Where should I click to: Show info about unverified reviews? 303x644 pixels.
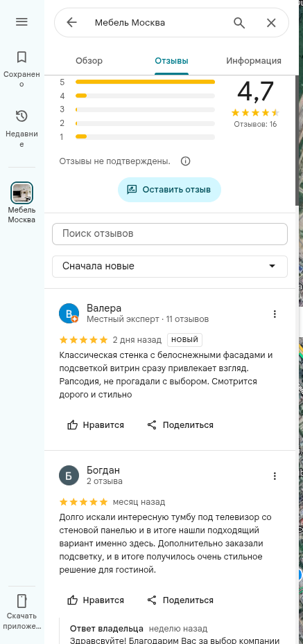tap(185, 161)
